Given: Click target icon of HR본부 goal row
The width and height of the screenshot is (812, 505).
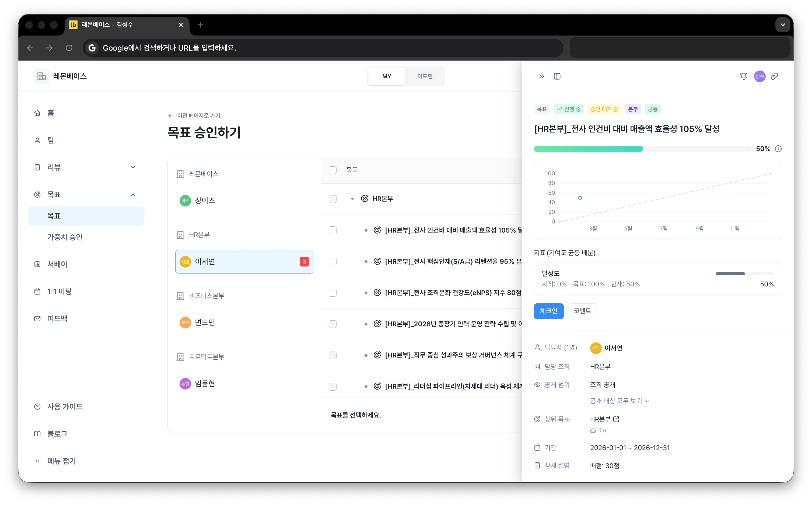Looking at the screenshot, I should 365,199.
